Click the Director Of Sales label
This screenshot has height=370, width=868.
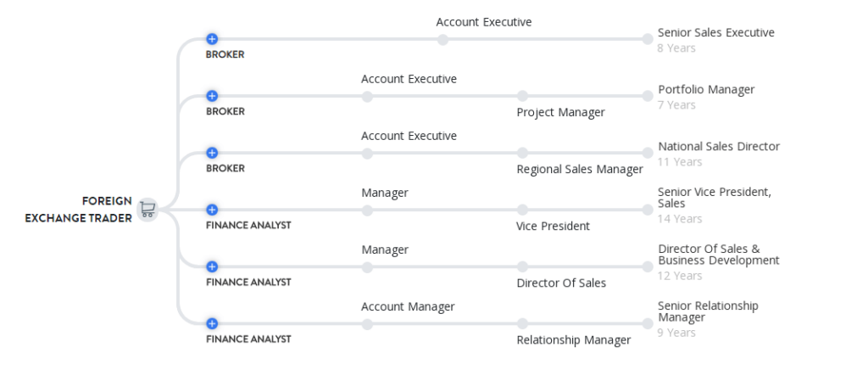tap(561, 283)
